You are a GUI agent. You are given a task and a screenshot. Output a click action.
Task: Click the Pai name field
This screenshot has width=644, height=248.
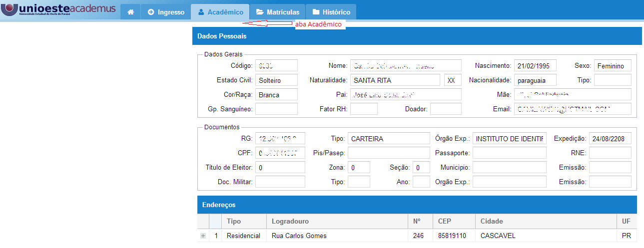click(406, 95)
